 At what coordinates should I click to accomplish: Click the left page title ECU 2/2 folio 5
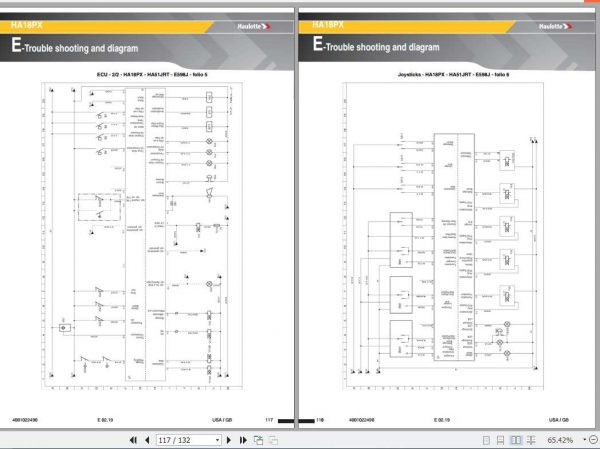pos(152,74)
